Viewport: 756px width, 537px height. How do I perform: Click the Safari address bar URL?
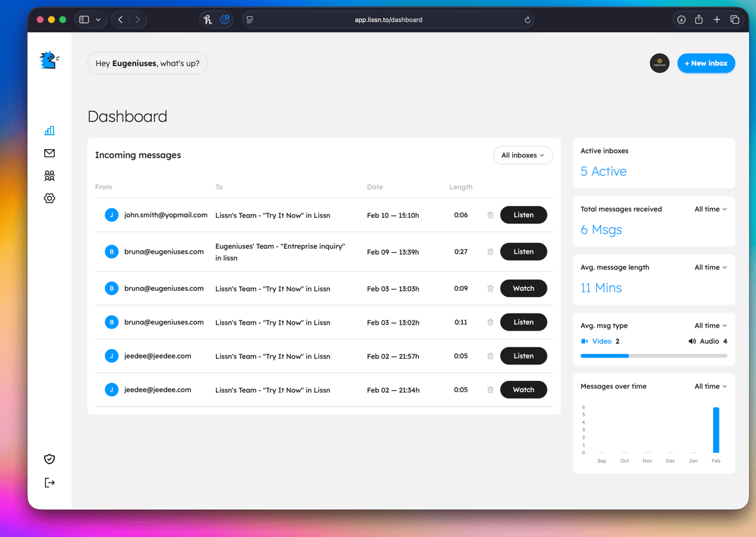pyautogui.click(x=388, y=20)
